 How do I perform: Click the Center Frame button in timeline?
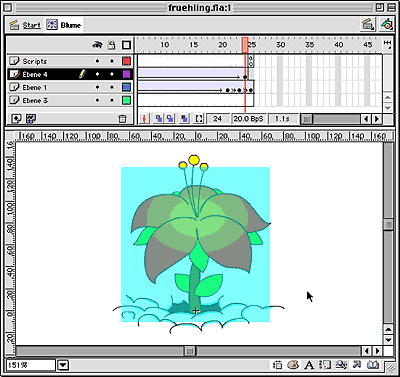click(144, 118)
